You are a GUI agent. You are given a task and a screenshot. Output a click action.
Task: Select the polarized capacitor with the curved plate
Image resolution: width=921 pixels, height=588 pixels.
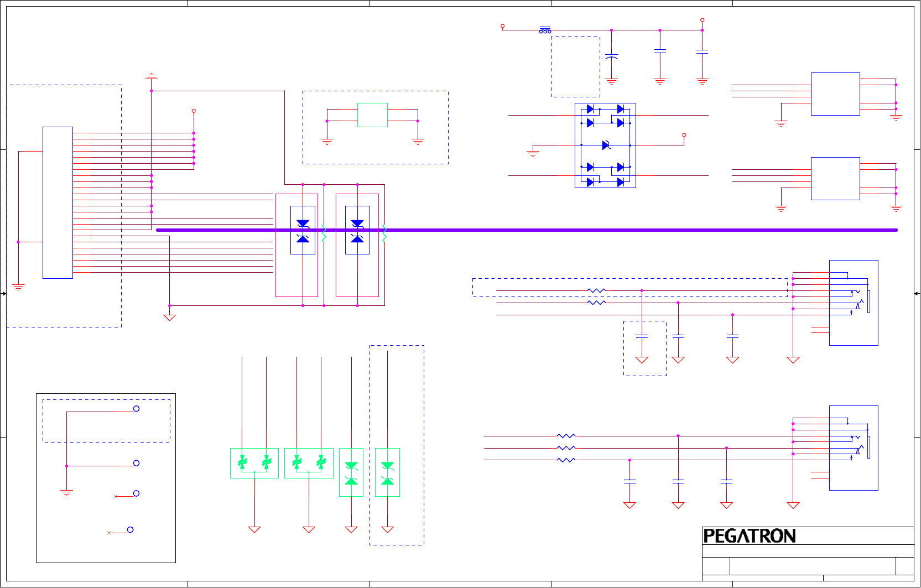(611, 57)
